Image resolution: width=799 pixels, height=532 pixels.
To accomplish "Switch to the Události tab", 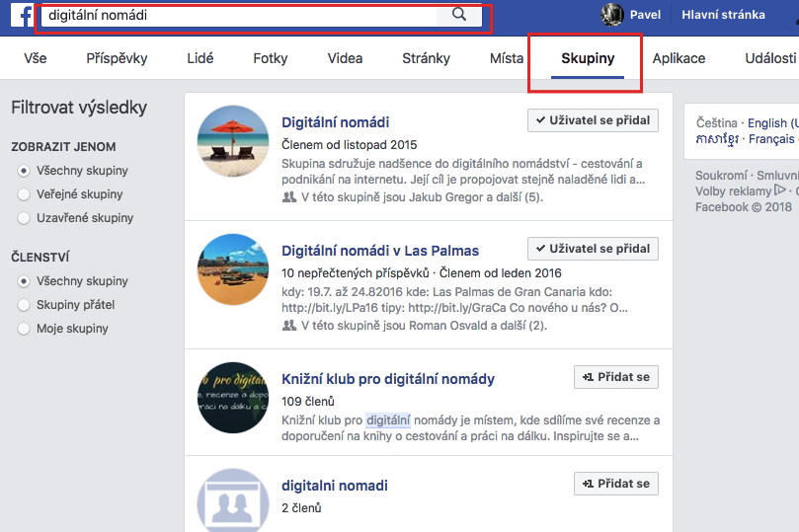I will [770, 58].
